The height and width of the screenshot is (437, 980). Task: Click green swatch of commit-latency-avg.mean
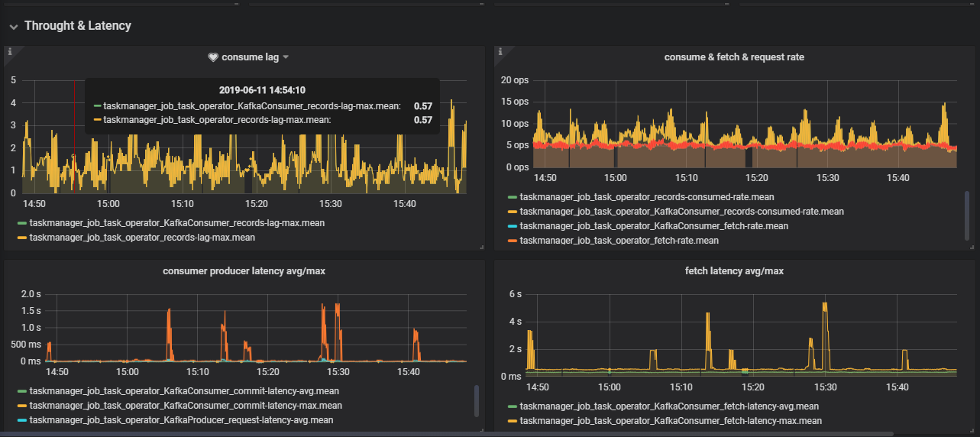[x=22, y=391]
